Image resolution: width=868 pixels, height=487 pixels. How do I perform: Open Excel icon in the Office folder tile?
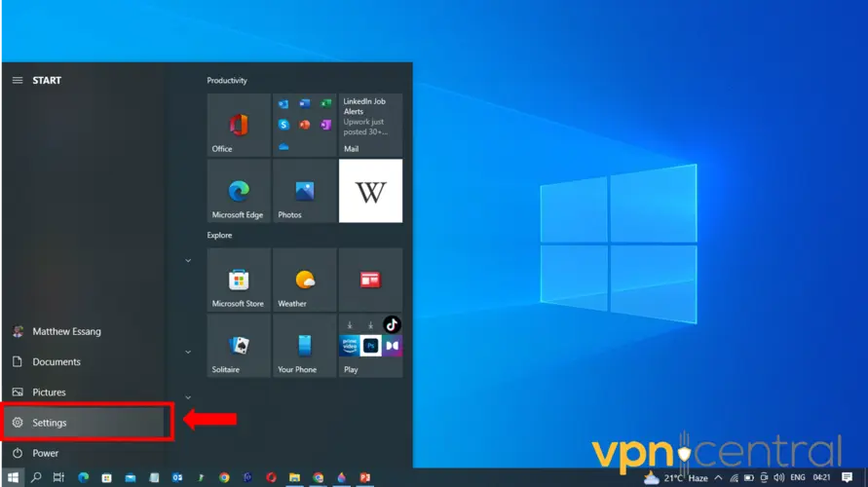pyautogui.click(x=326, y=103)
